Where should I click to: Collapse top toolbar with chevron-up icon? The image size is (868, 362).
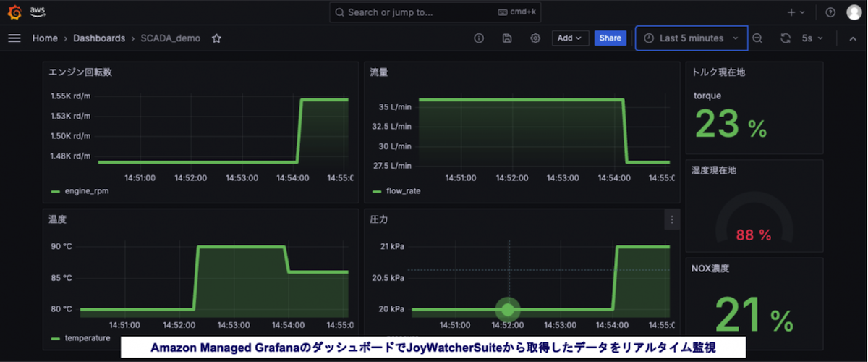(x=852, y=38)
